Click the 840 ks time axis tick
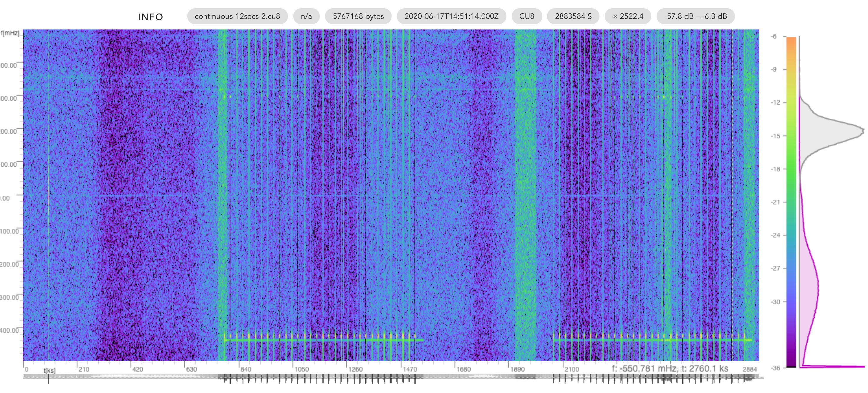This screenshot has height=393, width=868. 245,369
